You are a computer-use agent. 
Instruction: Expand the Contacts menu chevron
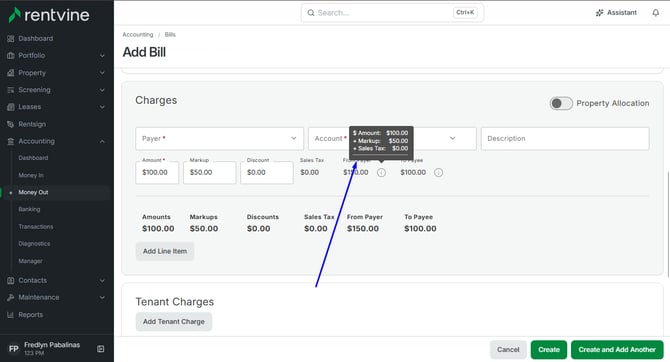pyautogui.click(x=102, y=281)
